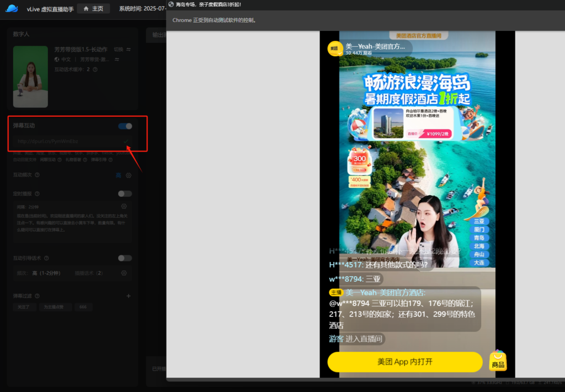Add a new 弹幕过滤 keyword with plus

click(129, 296)
